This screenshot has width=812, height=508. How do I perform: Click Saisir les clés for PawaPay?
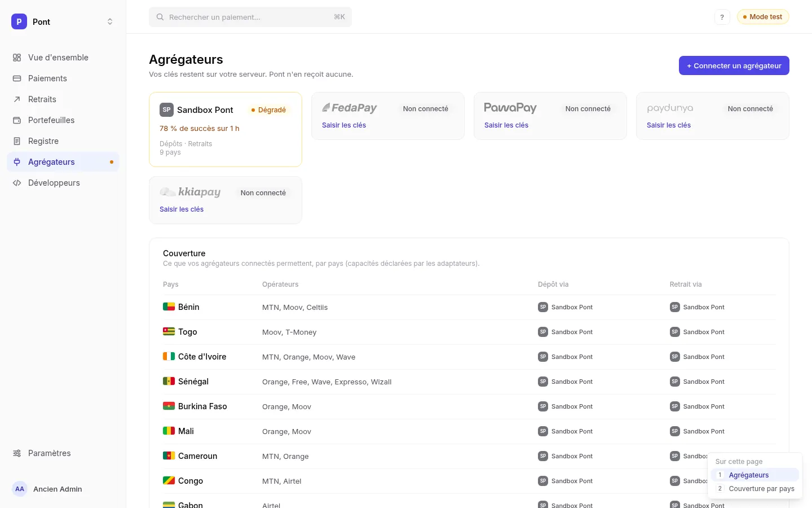pyautogui.click(x=506, y=125)
